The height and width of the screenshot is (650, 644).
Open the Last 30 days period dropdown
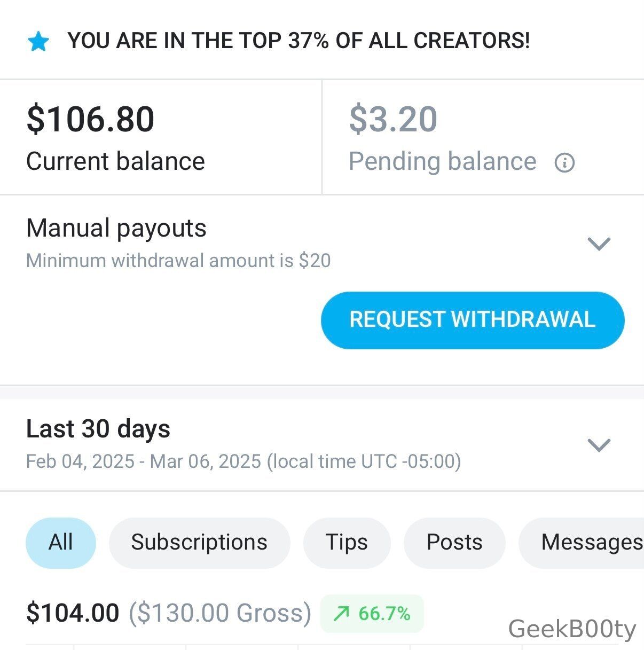click(599, 445)
